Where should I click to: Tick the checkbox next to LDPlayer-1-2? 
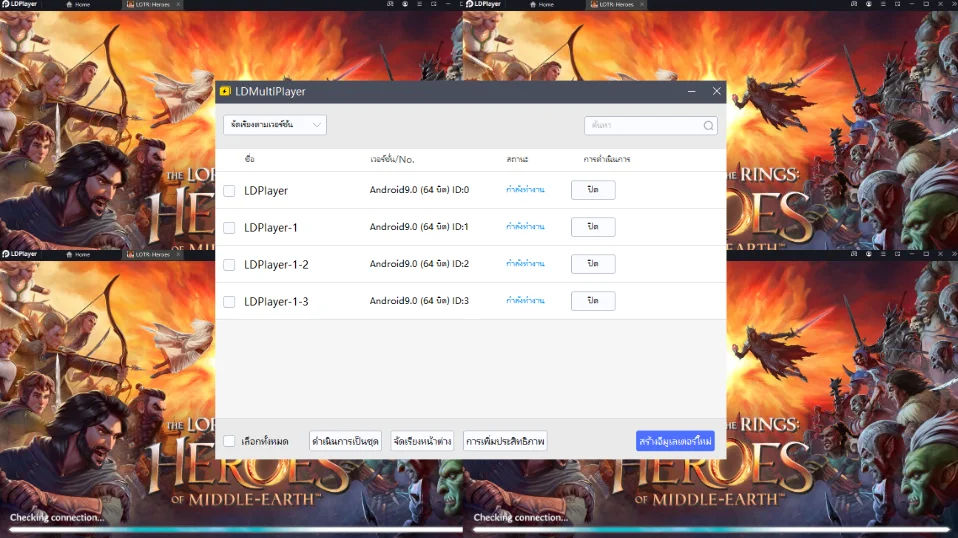pyautogui.click(x=229, y=264)
